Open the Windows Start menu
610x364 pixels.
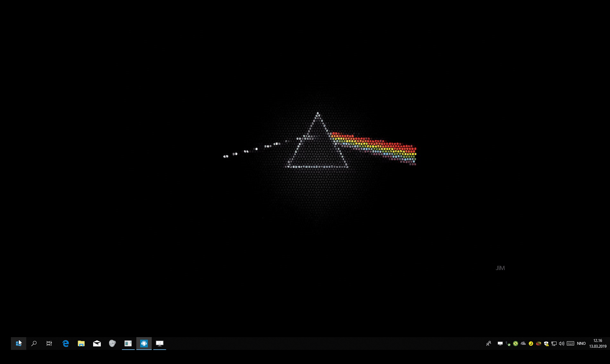point(19,344)
